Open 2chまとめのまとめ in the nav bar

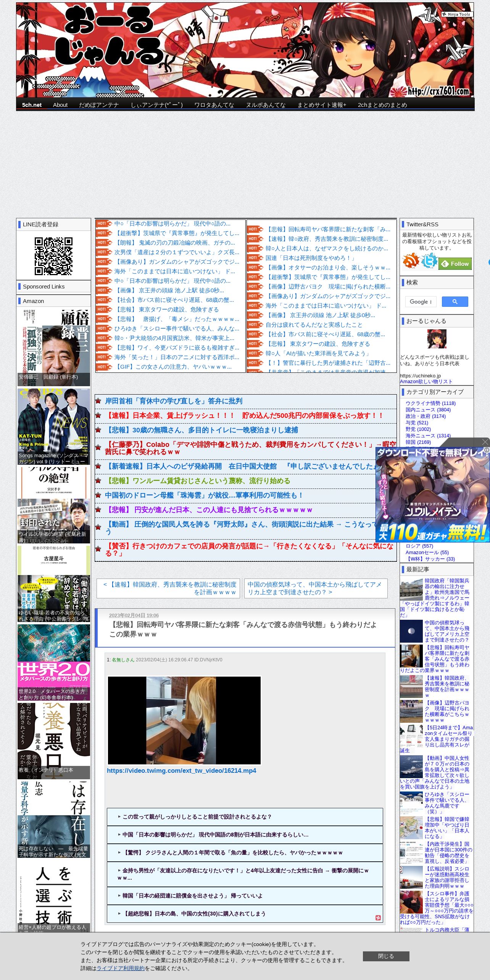382,105
